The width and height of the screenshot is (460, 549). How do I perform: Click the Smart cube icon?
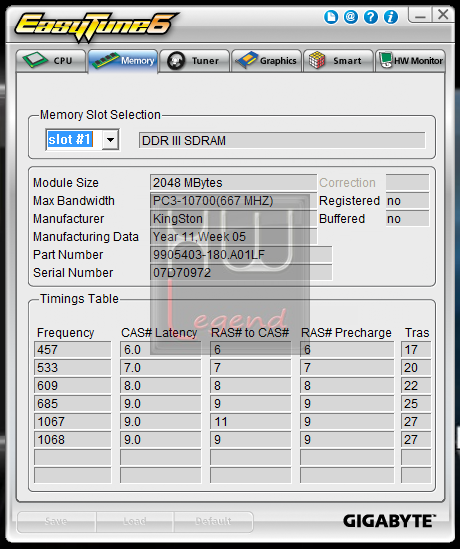click(317, 60)
